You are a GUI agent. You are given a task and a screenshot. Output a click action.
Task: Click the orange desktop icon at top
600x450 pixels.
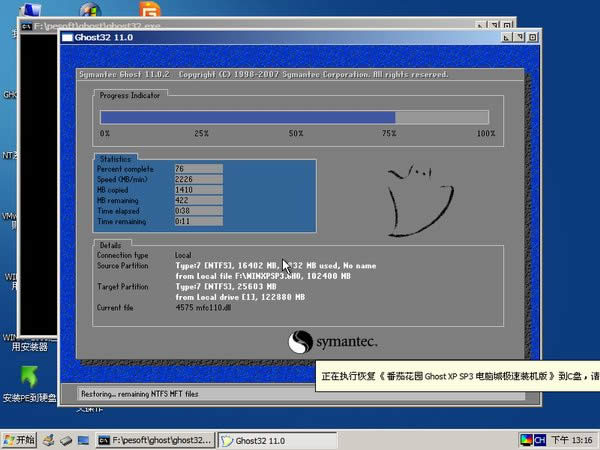[149, 11]
